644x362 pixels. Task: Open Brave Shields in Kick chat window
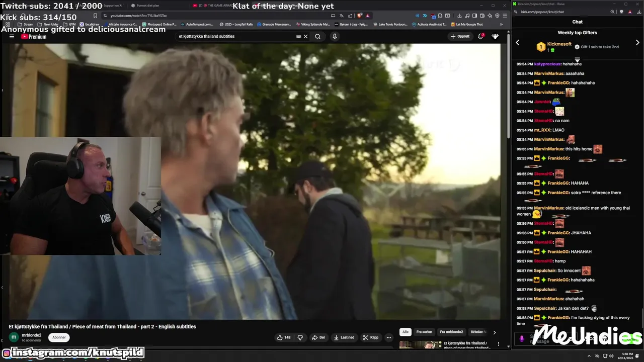(621, 12)
